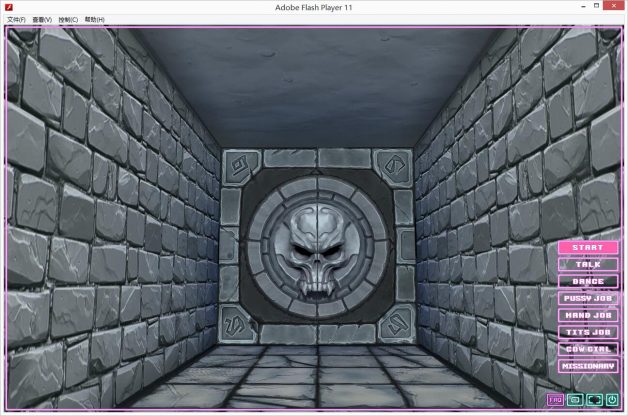Pick the COW GIRL scene button
This screenshot has height=416, width=628.
coord(588,349)
